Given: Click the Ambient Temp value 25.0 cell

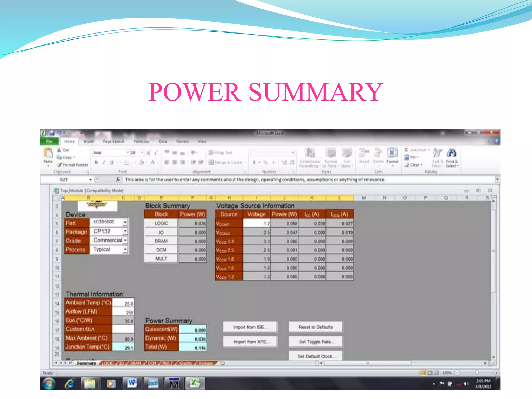Looking at the screenshot, I should [123, 303].
